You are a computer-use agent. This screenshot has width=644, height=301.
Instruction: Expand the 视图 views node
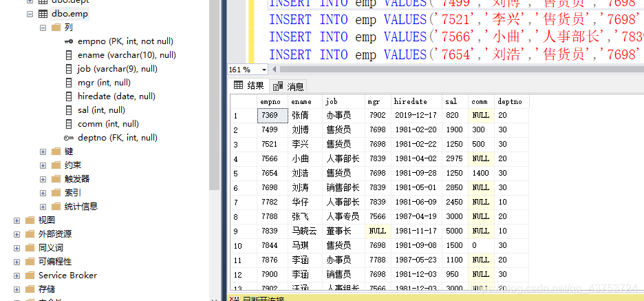(17, 220)
